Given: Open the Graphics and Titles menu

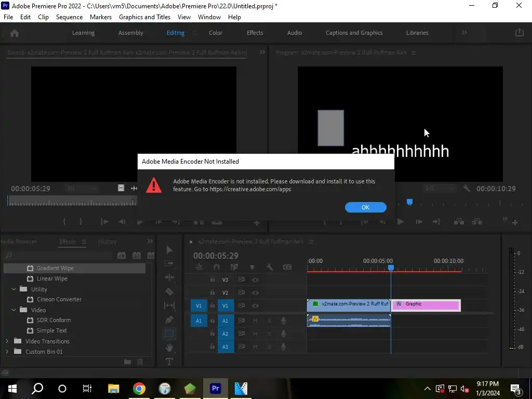Looking at the screenshot, I should tap(144, 17).
